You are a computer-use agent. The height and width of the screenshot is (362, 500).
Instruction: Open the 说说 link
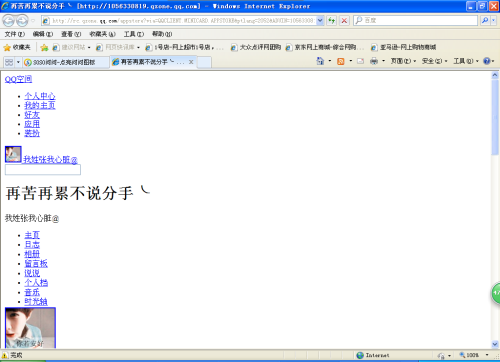tap(32, 273)
